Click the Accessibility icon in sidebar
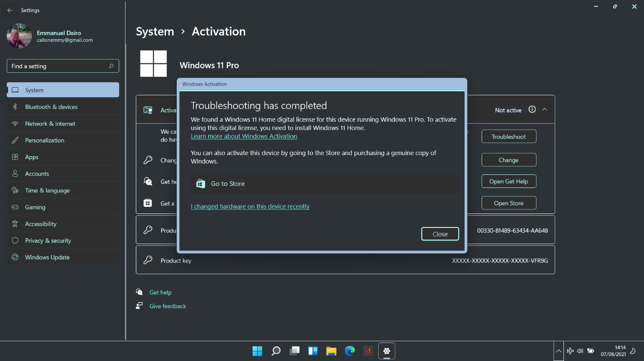Viewport: 644px width, 361px height. pos(15,224)
